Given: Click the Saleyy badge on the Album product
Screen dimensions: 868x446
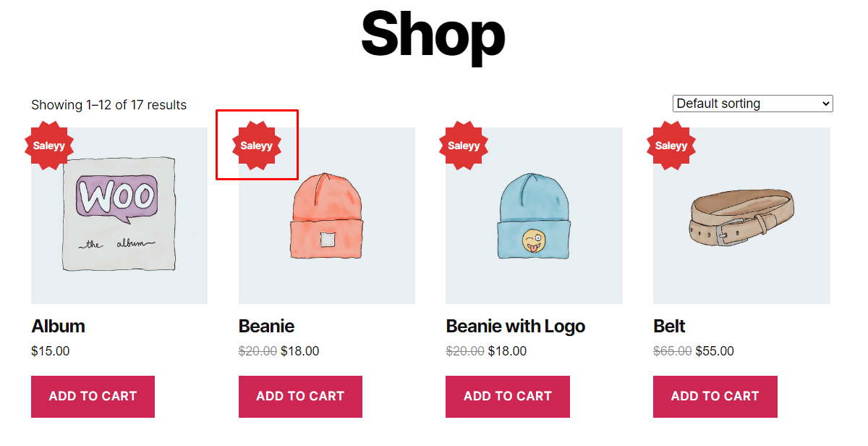Looking at the screenshot, I should (x=49, y=146).
